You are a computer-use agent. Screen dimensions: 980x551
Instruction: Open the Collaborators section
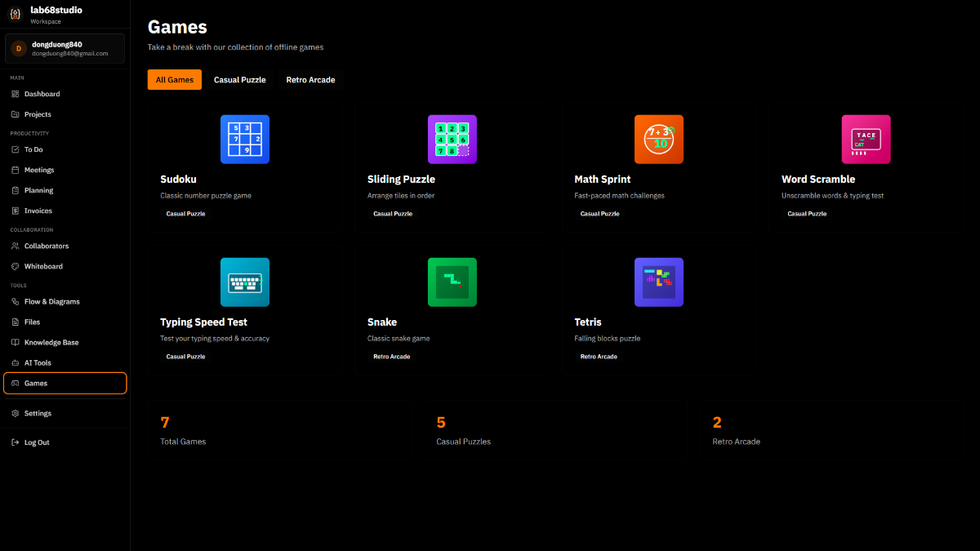65,246
